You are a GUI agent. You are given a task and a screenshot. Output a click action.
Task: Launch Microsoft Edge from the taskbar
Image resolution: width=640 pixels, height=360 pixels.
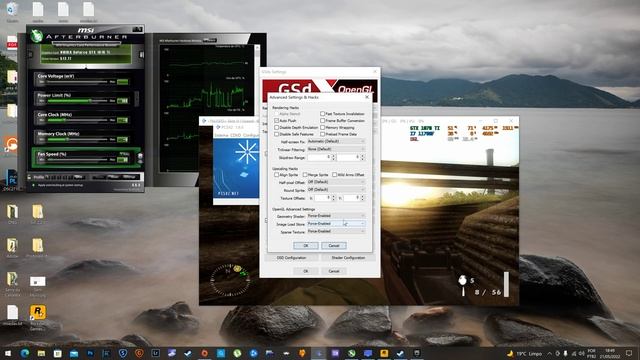coord(24,353)
